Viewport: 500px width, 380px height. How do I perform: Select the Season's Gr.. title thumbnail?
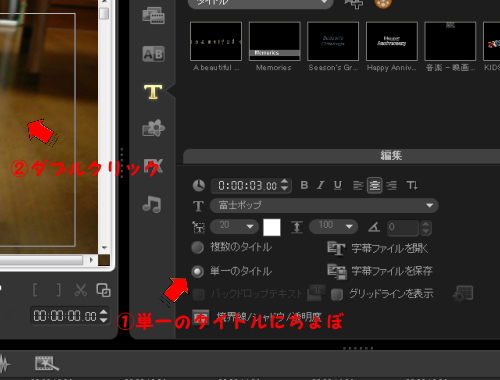[333, 41]
